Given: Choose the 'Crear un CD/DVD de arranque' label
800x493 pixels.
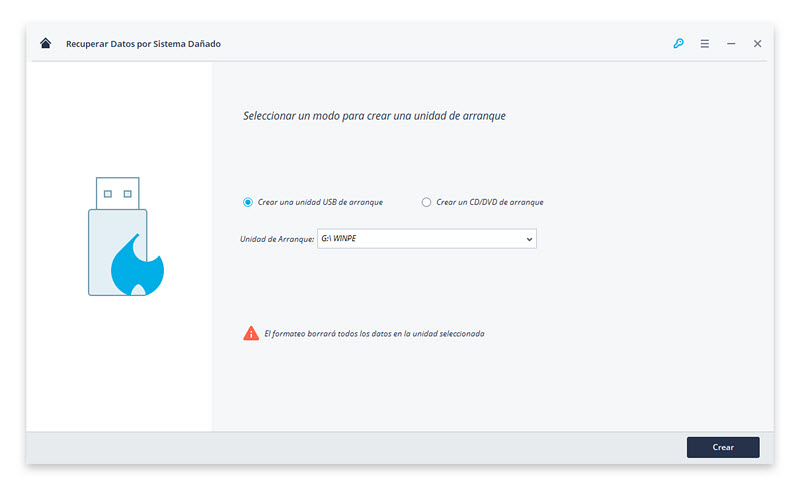Looking at the screenshot, I should tap(490, 202).
